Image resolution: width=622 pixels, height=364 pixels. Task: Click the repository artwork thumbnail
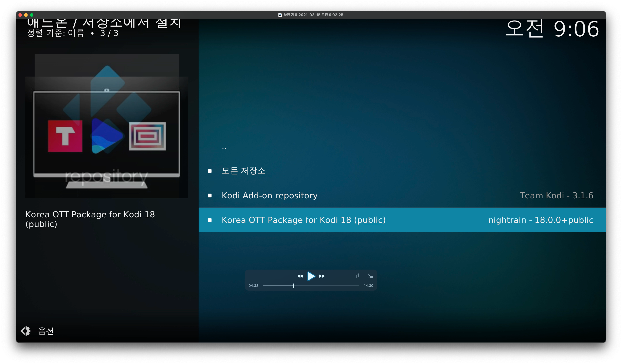[107, 126]
